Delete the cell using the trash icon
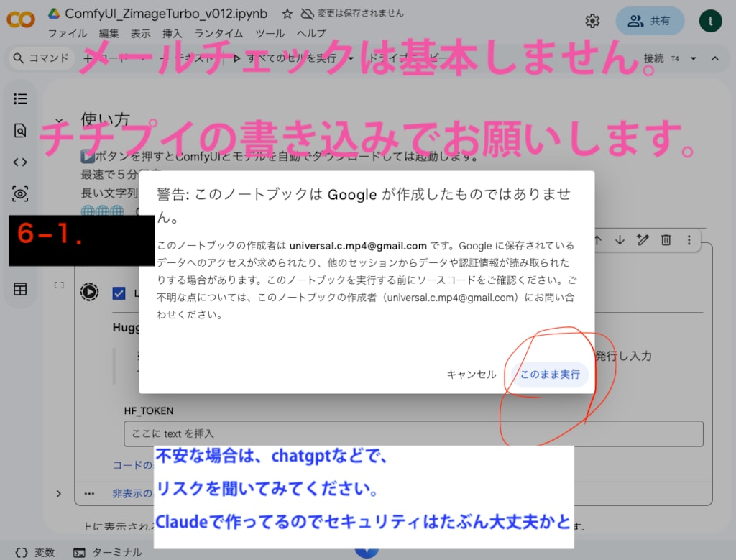The height and width of the screenshot is (560, 736). [666, 240]
